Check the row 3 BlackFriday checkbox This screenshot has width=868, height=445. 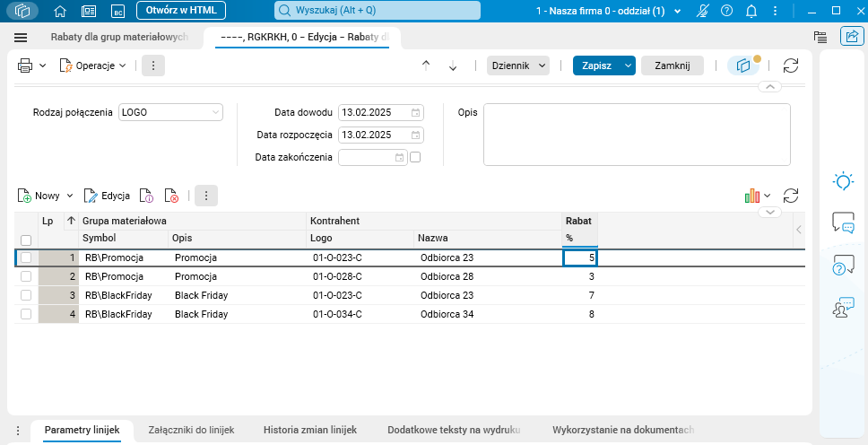point(26,295)
